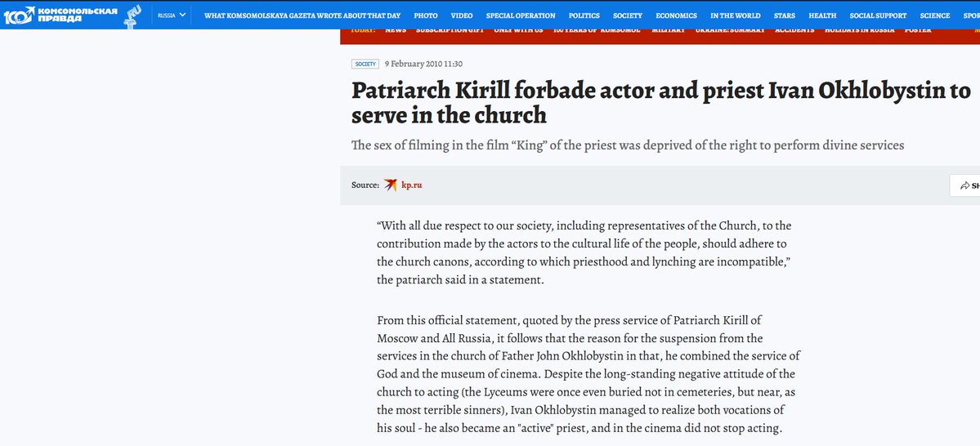Click the Society item in top navigation
Viewport: 980px width, 446px height.
click(628, 16)
